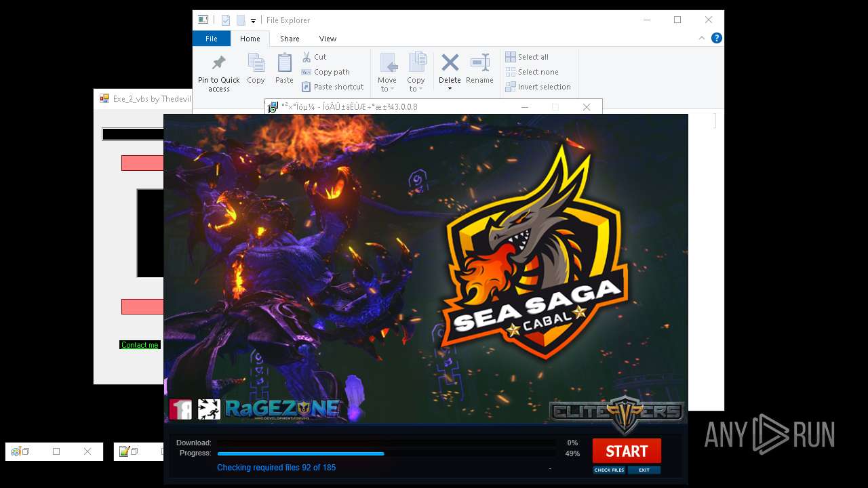Click the red 18 age rating icon
The image size is (868, 488).
tap(180, 409)
